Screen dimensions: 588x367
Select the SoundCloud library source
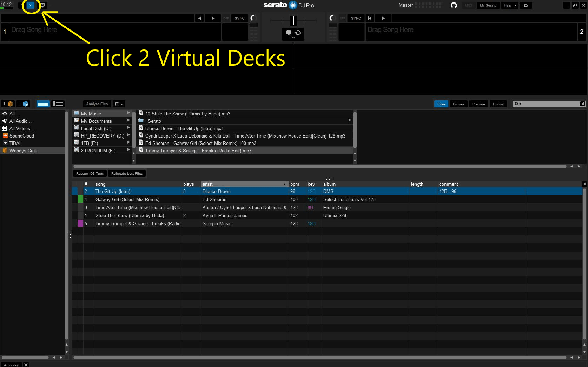(22, 136)
